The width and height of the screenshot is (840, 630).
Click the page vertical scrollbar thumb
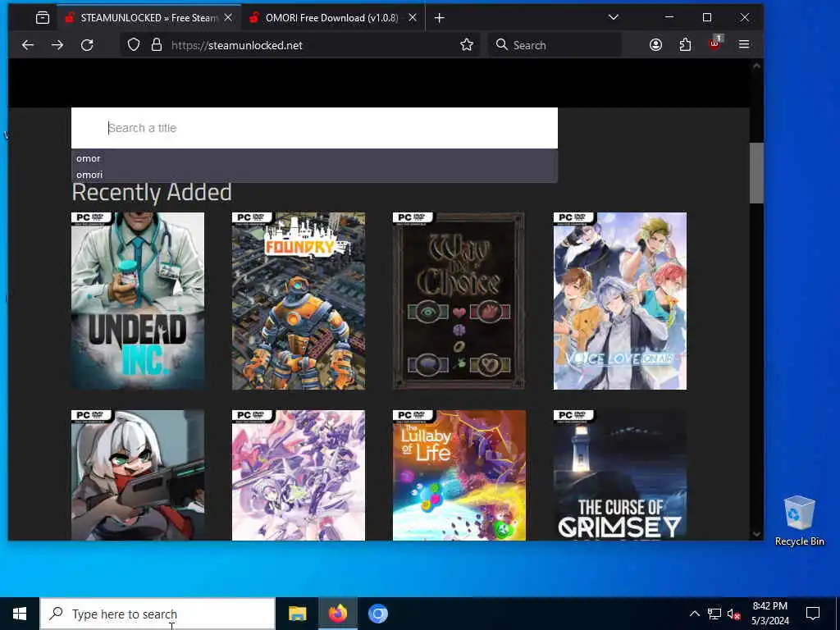pos(756,173)
